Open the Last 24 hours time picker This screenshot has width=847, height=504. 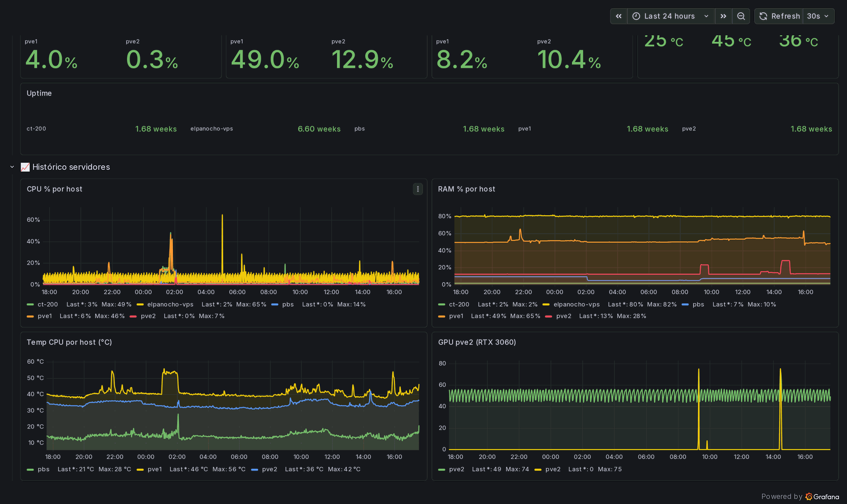point(671,16)
